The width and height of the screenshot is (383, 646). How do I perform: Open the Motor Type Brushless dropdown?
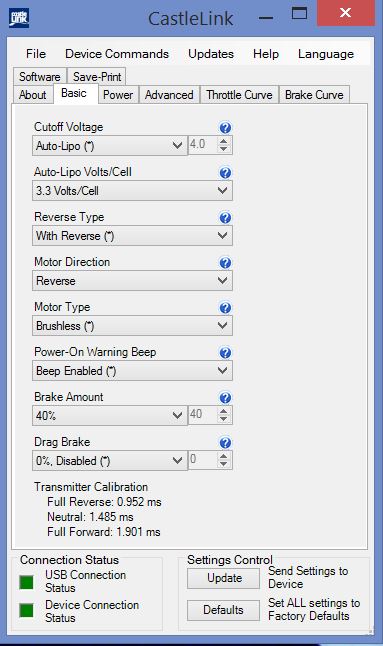(x=132, y=325)
